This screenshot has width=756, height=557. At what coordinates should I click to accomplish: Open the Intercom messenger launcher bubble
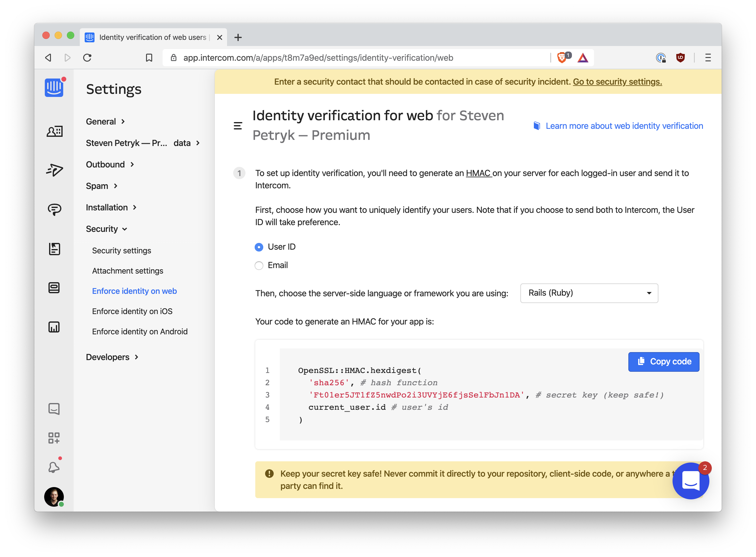690,481
